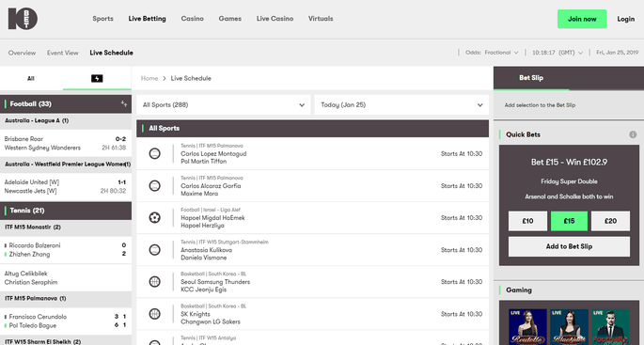Open the Live Blackjack game thumbnail
This screenshot has width=644, height=345.
(x=569, y=326)
